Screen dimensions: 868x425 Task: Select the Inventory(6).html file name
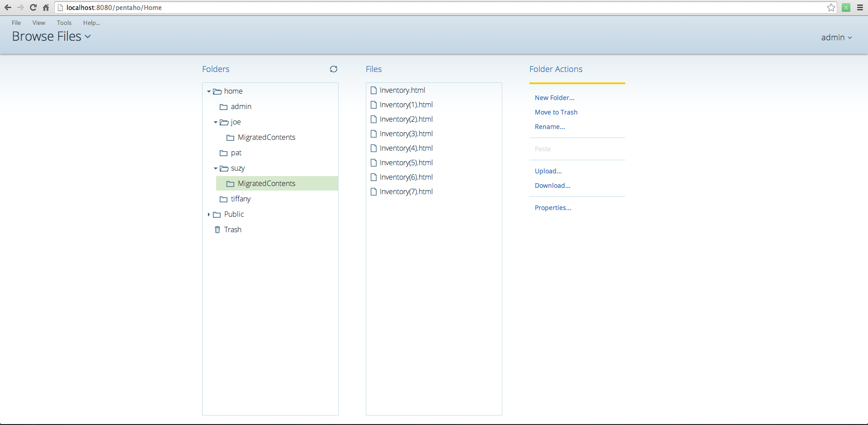tap(406, 177)
